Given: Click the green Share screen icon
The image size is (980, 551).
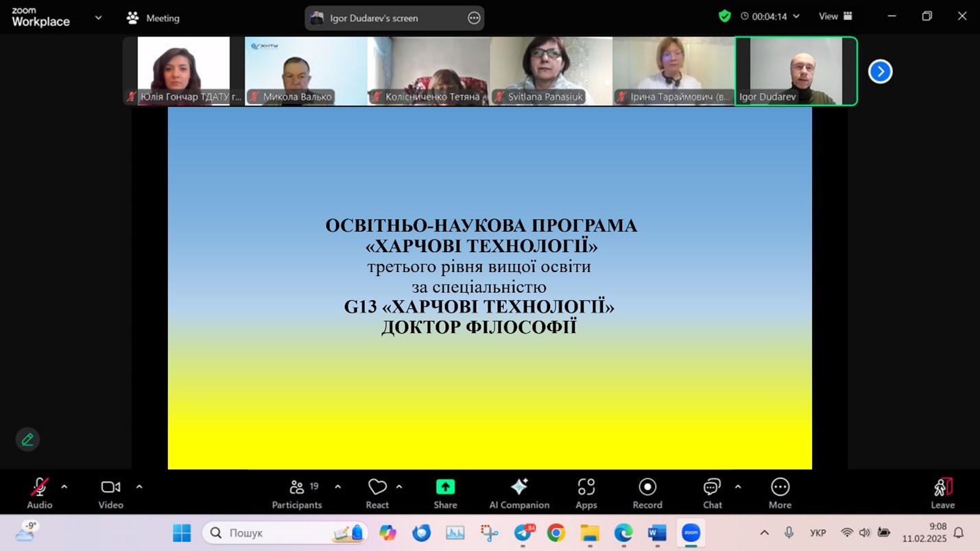Looking at the screenshot, I should 445,487.
